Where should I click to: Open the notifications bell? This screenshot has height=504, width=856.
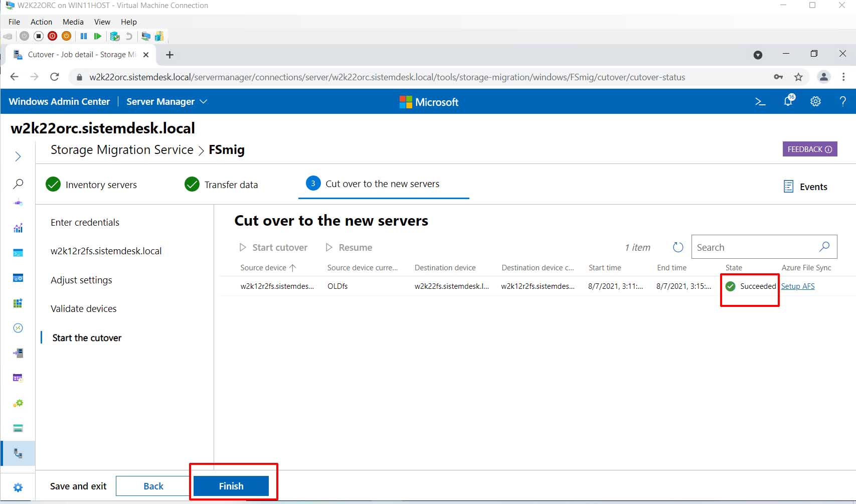point(789,101)
